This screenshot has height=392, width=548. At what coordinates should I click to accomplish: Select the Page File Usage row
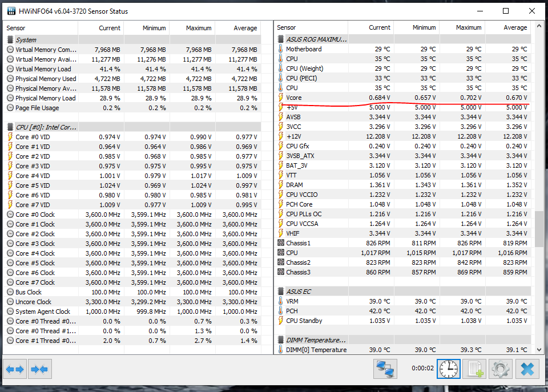point(132,108)
